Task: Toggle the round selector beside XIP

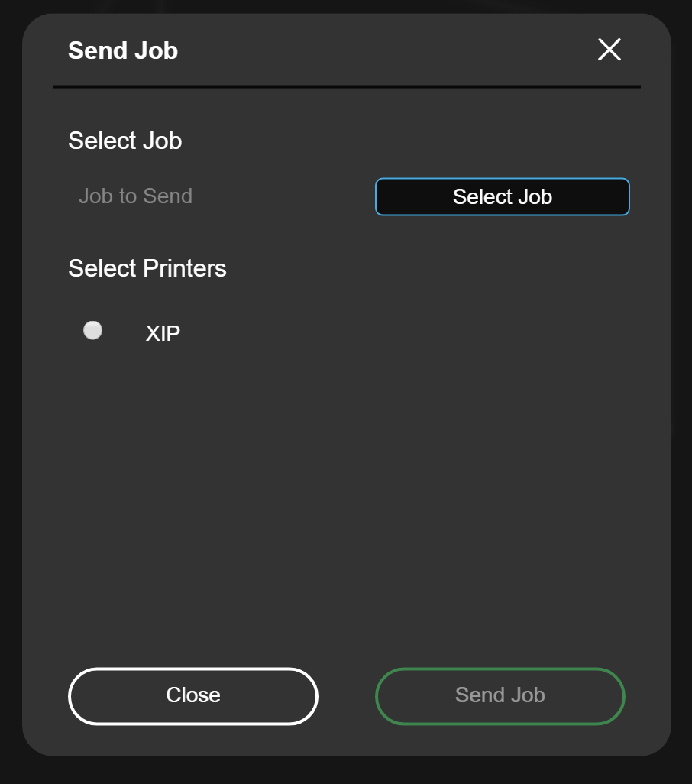Action: (92, 331)
